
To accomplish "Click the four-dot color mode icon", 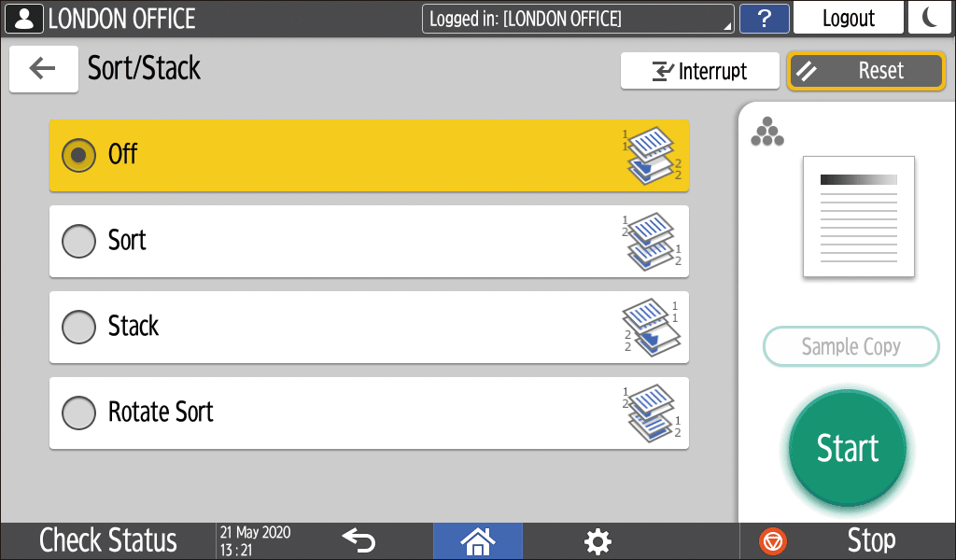I will (767, 132).
